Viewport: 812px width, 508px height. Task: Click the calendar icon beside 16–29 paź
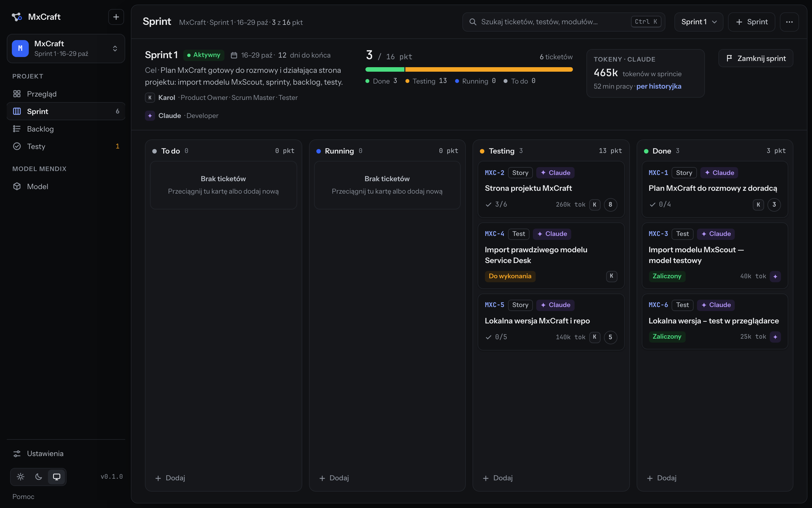(234, 55)
